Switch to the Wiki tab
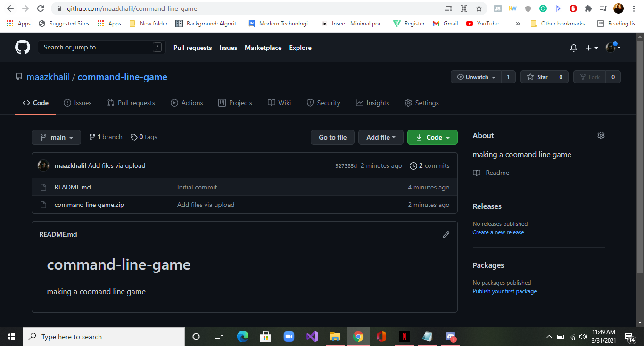The height and width of the screenshot is (346, 644). (280, 103)
